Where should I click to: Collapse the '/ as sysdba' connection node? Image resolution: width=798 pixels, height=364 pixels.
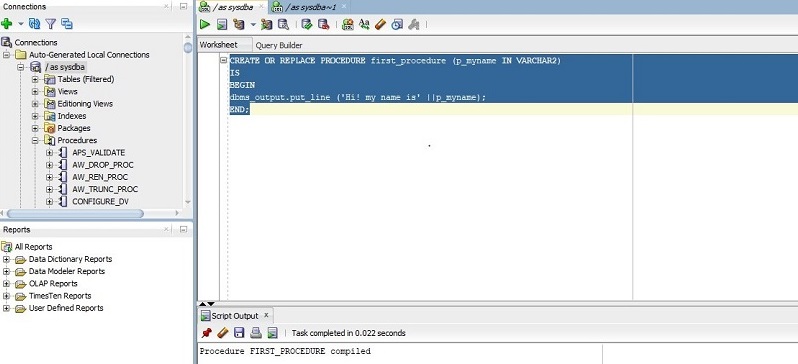tap(21, 67)
